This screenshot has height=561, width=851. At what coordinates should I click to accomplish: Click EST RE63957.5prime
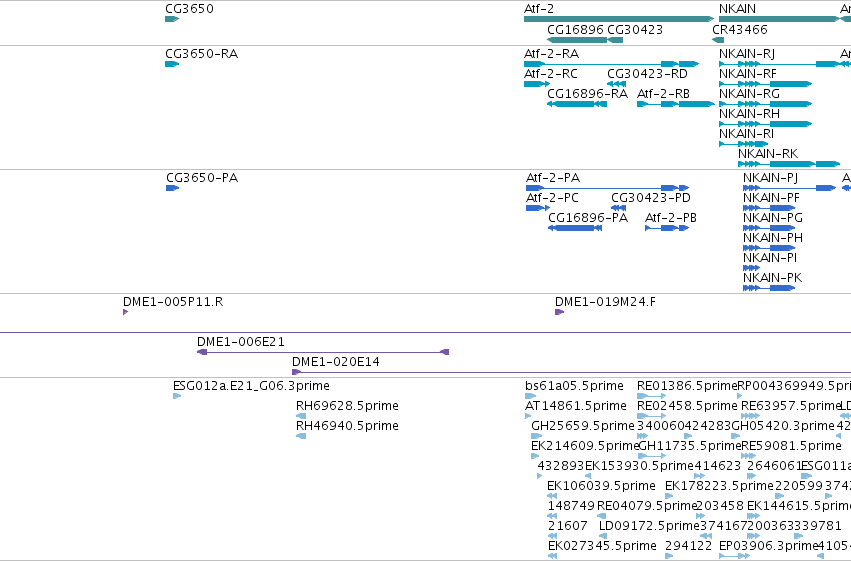tap(790, 406)
